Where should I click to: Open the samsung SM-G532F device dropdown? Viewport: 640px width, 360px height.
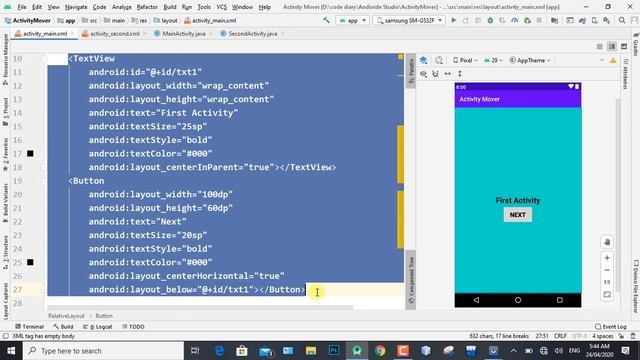(409, 20)
